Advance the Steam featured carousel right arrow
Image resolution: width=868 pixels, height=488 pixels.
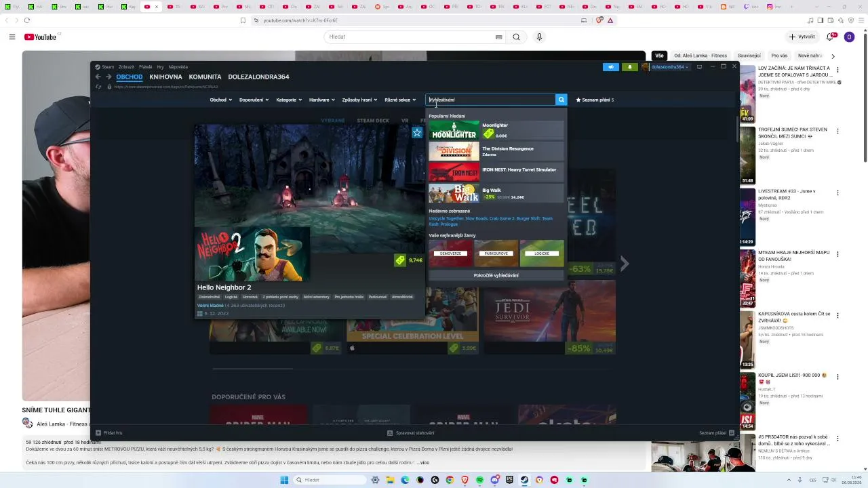click(x=625, y=264)
